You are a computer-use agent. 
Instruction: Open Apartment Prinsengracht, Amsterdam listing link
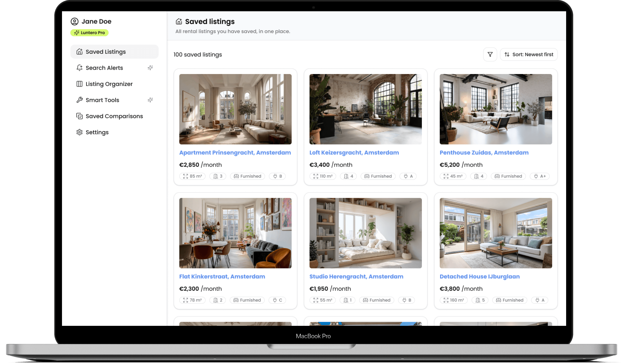tap(235, 153)
